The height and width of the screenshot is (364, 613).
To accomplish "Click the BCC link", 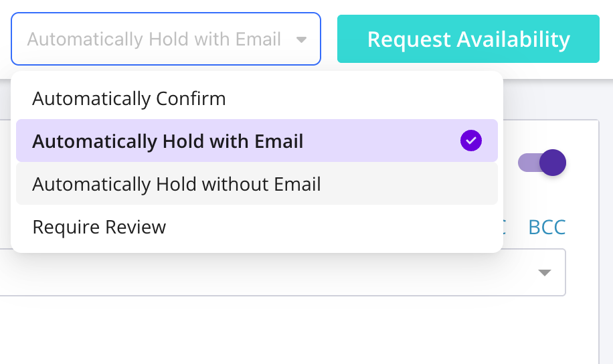I will 547,227.
